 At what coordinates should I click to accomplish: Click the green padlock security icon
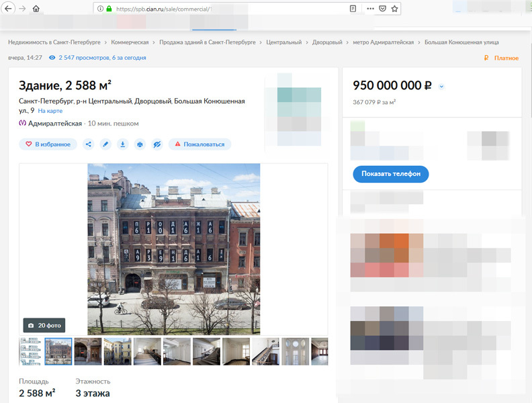pos(109,9)
